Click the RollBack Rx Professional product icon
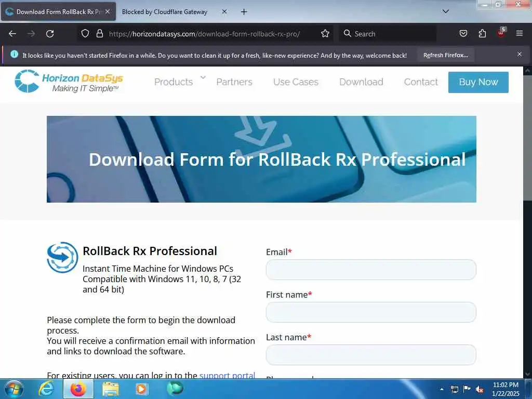The image size is (532, 399). pos(62,257)
